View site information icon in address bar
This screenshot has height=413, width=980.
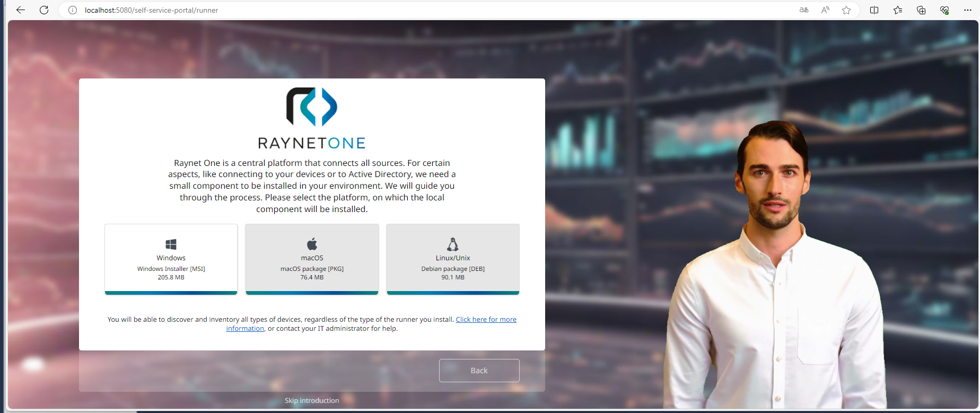[x=73, y=10]
